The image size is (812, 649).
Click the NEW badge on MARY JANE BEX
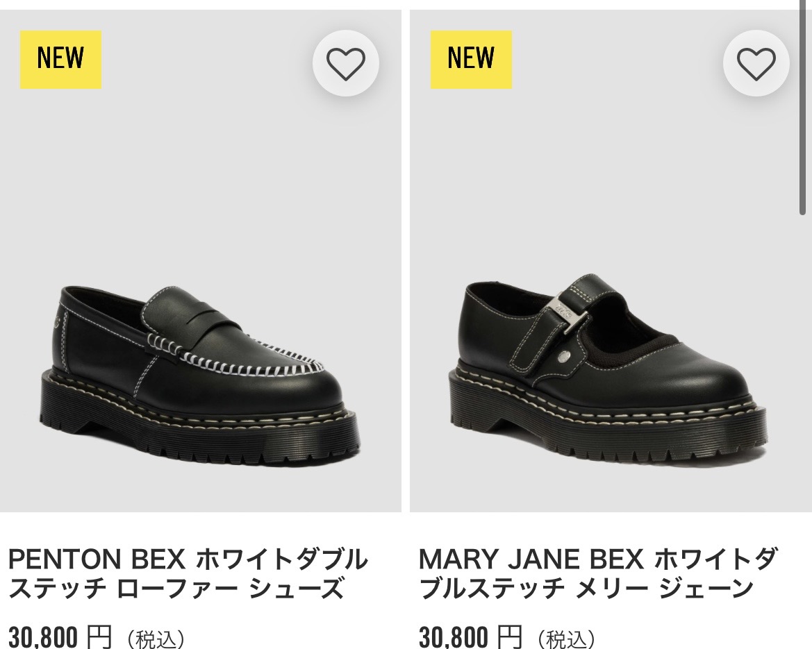[471, 59]
